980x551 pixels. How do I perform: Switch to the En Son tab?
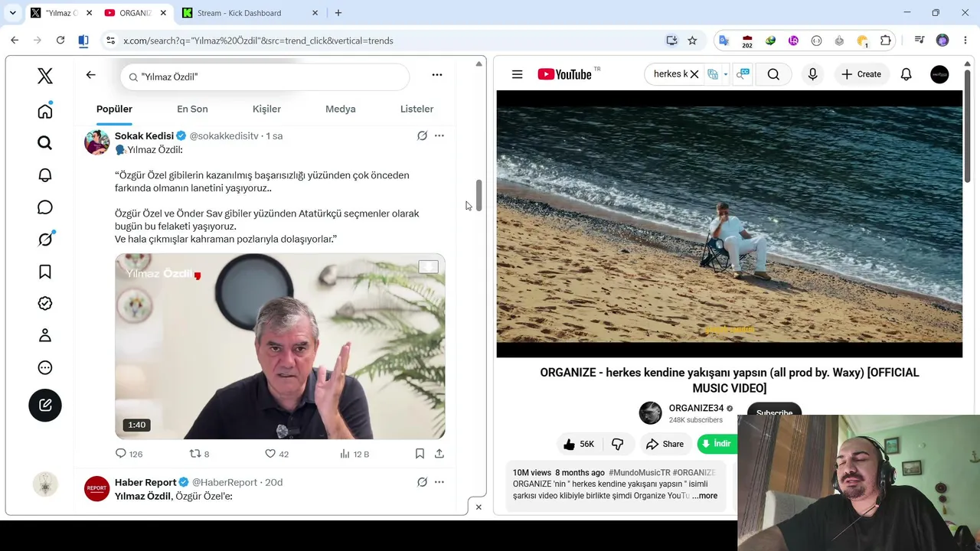point(192,109)
